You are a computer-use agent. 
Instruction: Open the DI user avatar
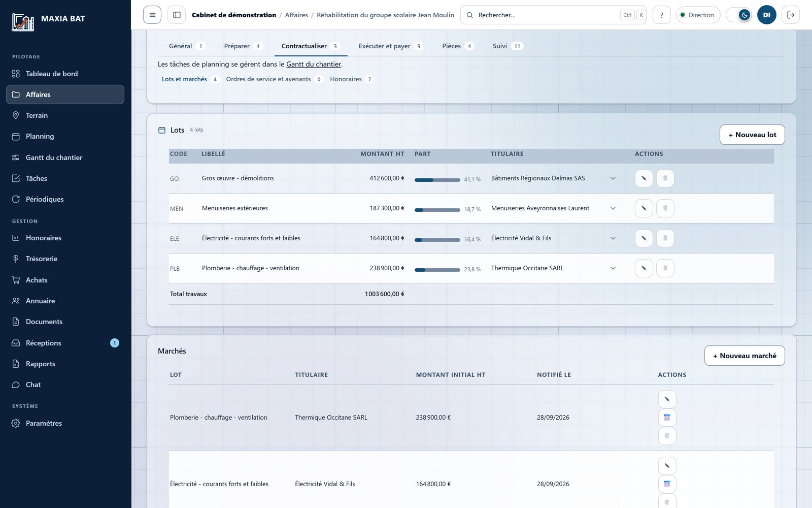[766, 15]
